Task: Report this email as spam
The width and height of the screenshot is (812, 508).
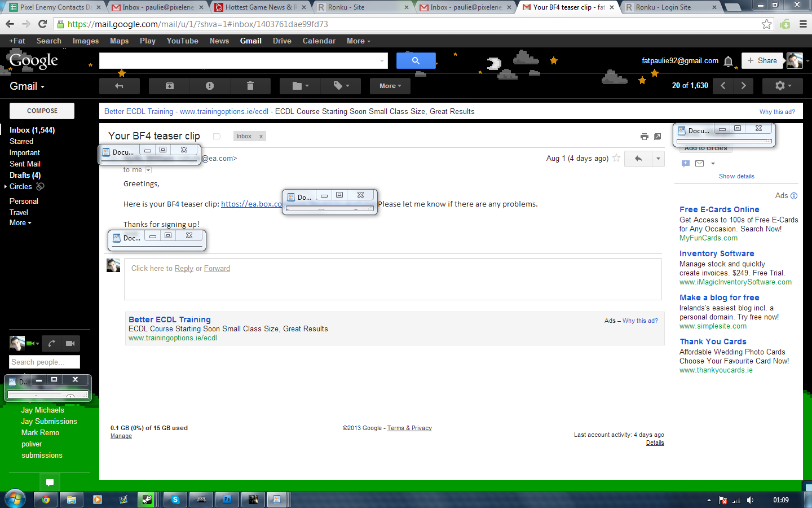Action: pos(210,86)
